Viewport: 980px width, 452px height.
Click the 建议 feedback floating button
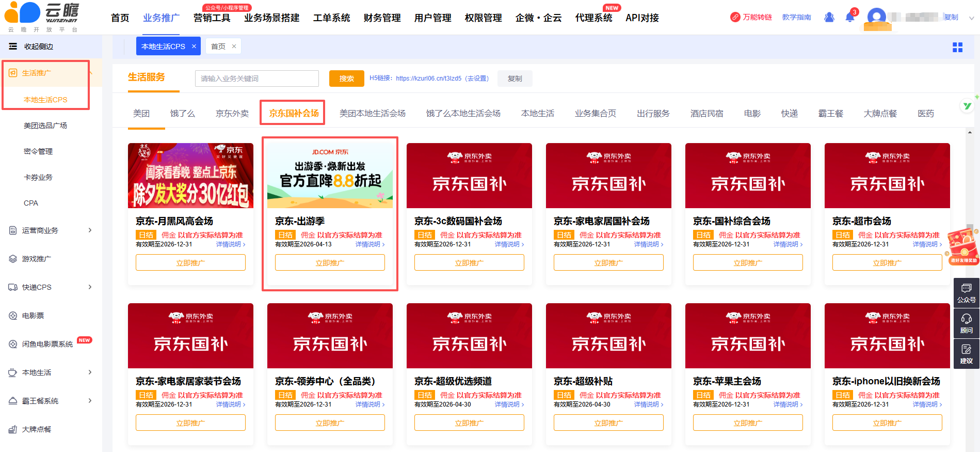pos(966,354)
